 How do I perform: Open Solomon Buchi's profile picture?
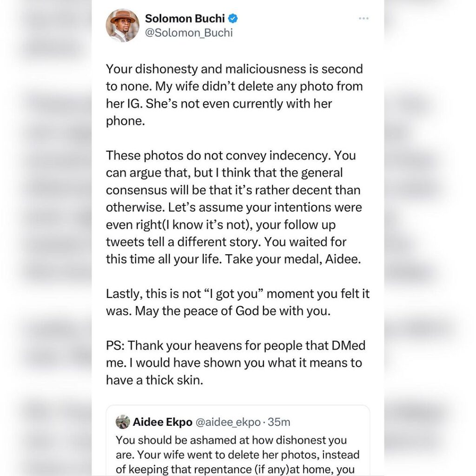coord(122,25)
